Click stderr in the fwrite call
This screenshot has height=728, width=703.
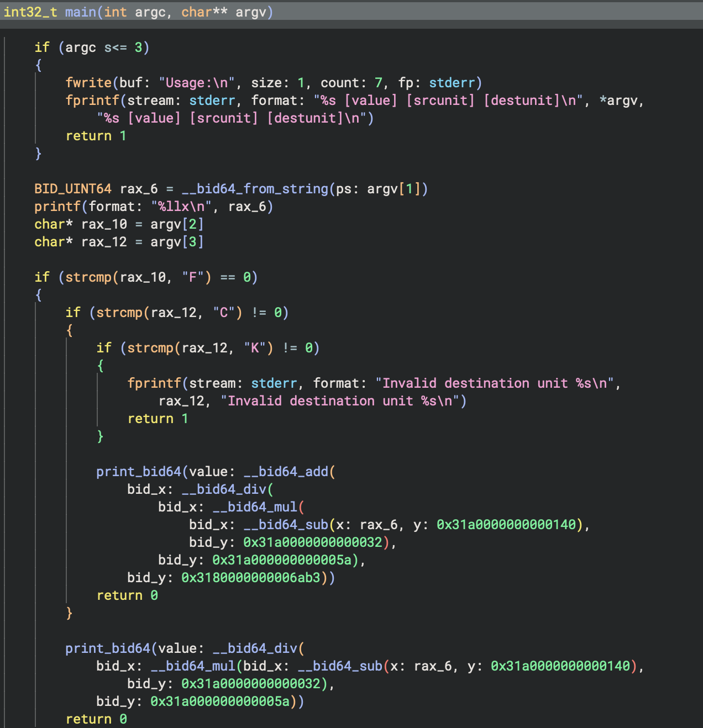pos(452,83)
